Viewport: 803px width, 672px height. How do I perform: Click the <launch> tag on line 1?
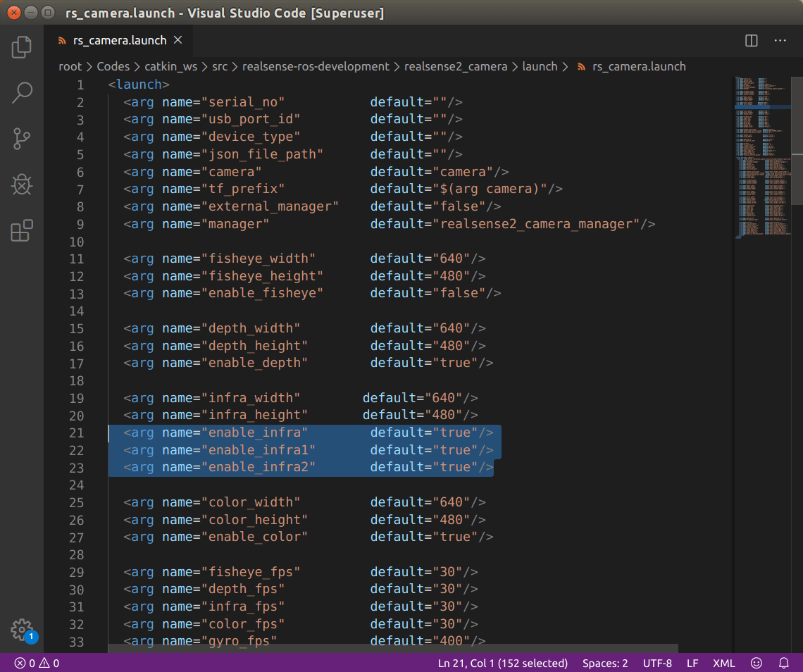pyautogui.click(x=139, y=85)
